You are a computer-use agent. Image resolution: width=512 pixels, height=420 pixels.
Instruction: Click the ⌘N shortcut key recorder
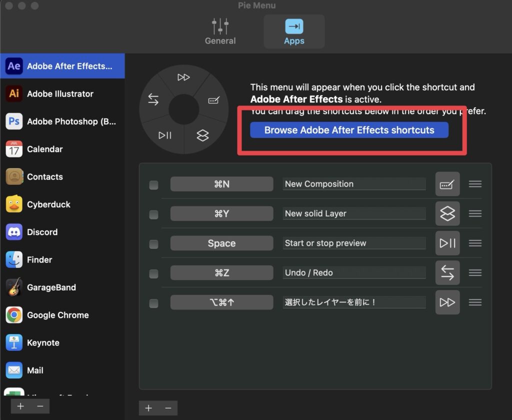(x=221, y=184)
